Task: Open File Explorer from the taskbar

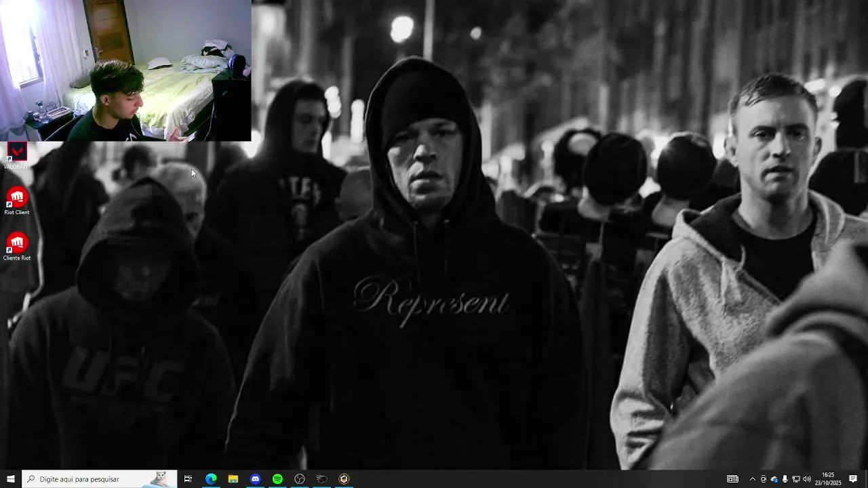Action: pos(233,479)
